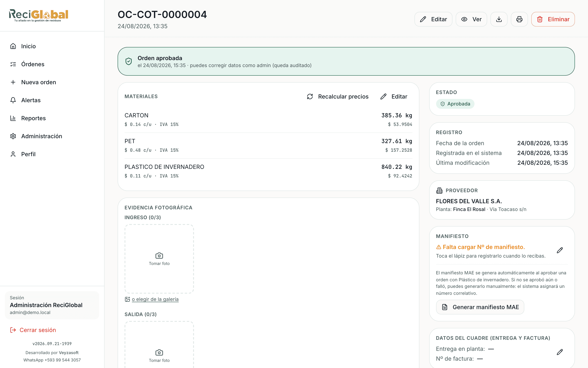Click the shield icon in the approved banner
The image size is (588, 368).
click(x=129, y=61)
